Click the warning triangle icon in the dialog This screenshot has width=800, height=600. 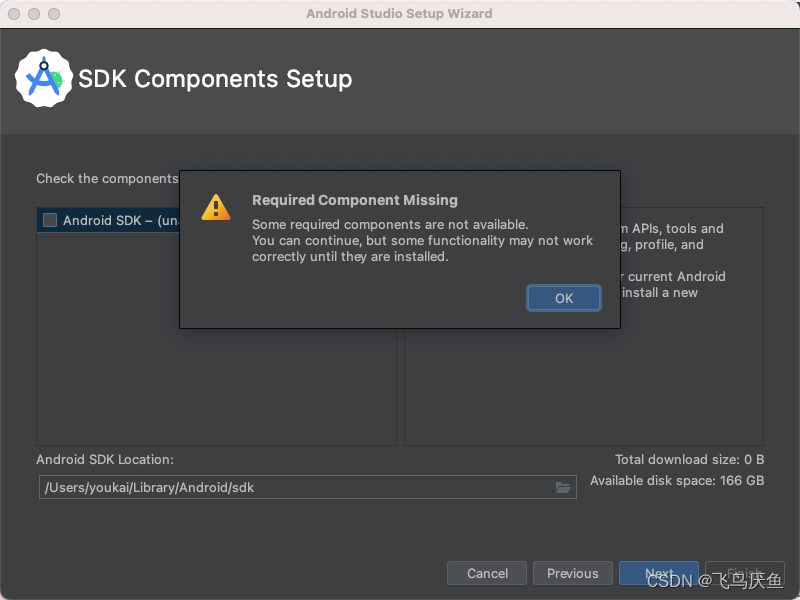(x=216, y=208)
